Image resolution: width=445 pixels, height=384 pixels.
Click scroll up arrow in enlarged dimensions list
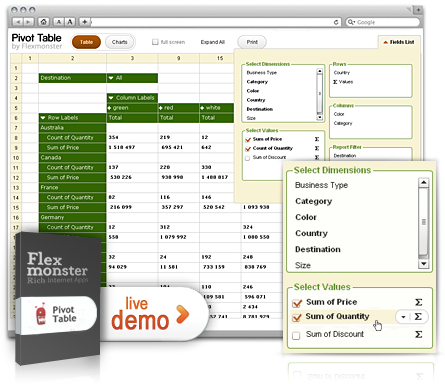coord(423,183)
